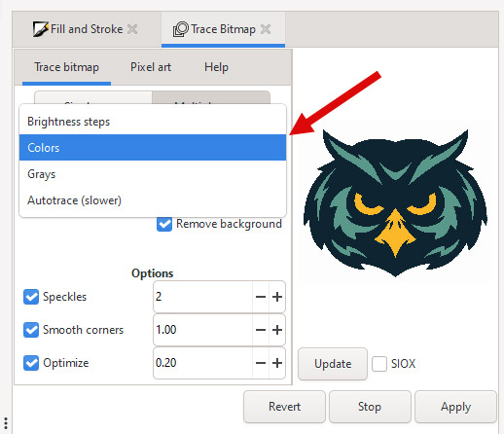The height and width of the screenshot is (434, 504).
Task: Increase the Speckles value with plus
Action: [277, 297]
